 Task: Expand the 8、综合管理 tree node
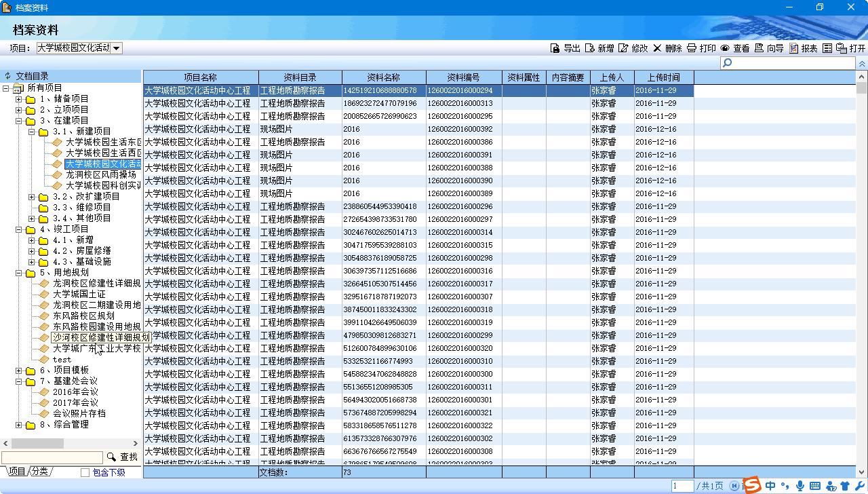click(19, 425)
